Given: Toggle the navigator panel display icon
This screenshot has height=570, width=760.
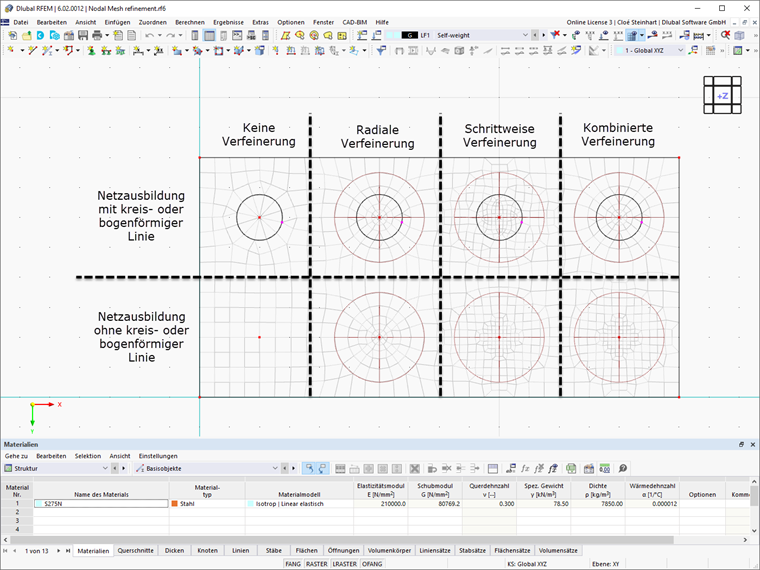Looking at the screenshot, I should 195,35.
